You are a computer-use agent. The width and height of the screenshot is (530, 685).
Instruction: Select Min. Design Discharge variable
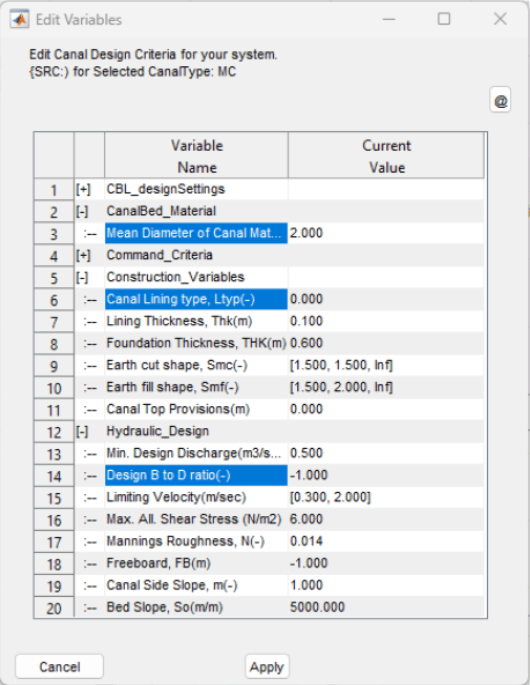196,453
